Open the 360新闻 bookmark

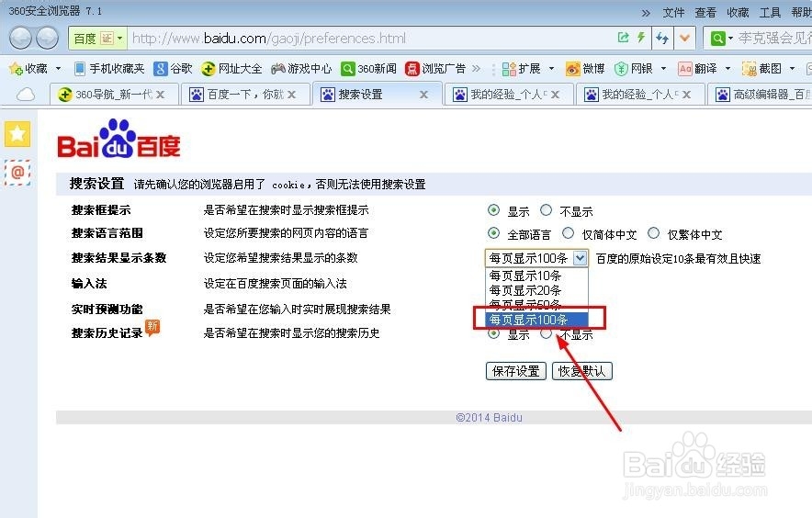pos(368,68)
